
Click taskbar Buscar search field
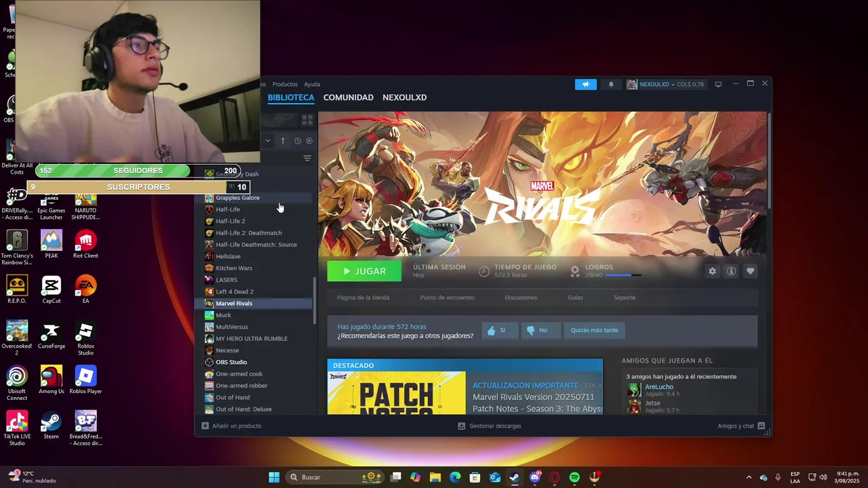pos(335,477)
